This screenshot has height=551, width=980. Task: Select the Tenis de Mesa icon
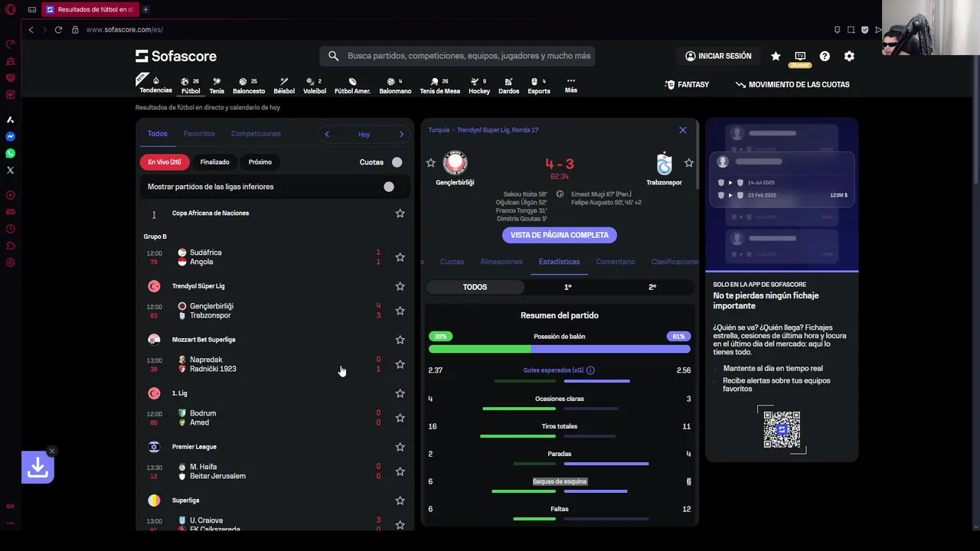439,86
